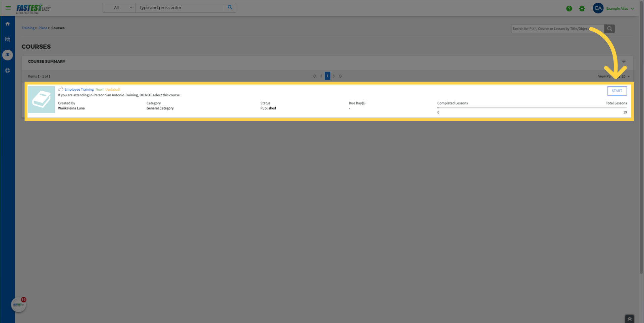Image resolution: width=644 pixels, height=323 pixels.
Task: Open the support lifebuoy sidebar icon
Action: (7, 71)
